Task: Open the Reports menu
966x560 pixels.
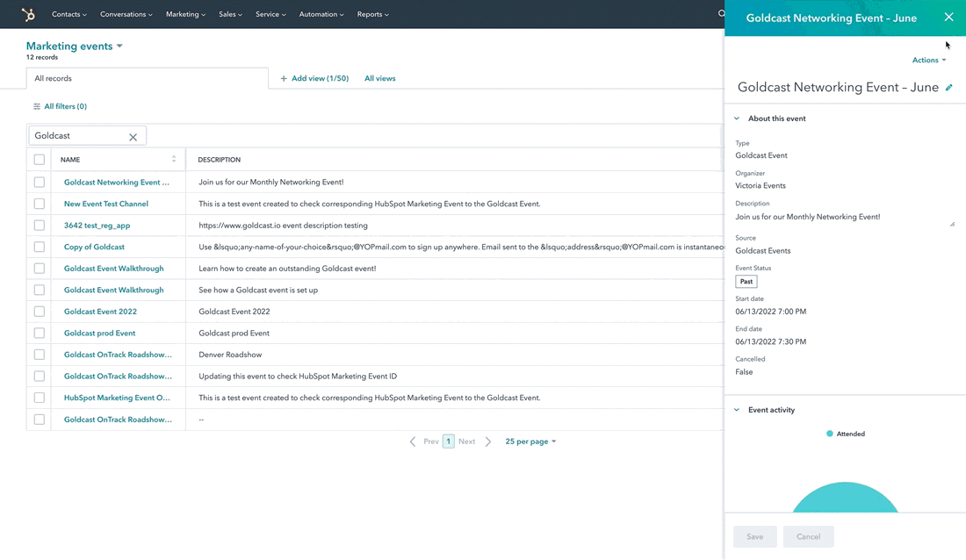Action: 372,14
